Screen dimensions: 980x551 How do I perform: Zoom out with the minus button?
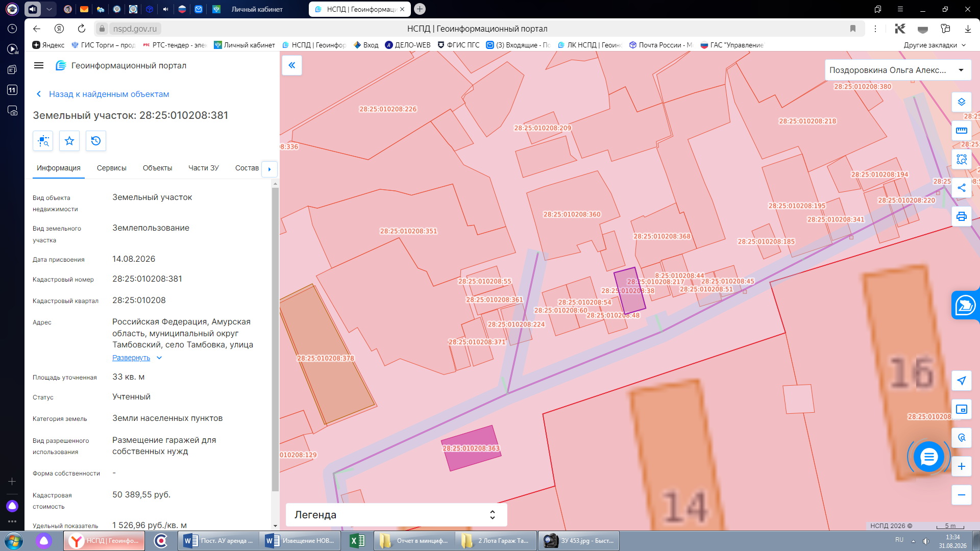[x=962, y=495]
